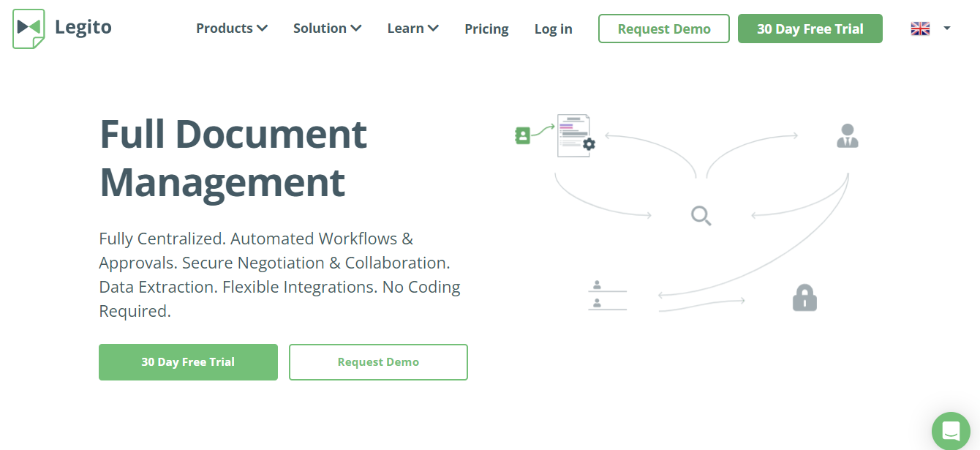Click the document with gear icon
This screenshot has width=980, height=450.
576,135
